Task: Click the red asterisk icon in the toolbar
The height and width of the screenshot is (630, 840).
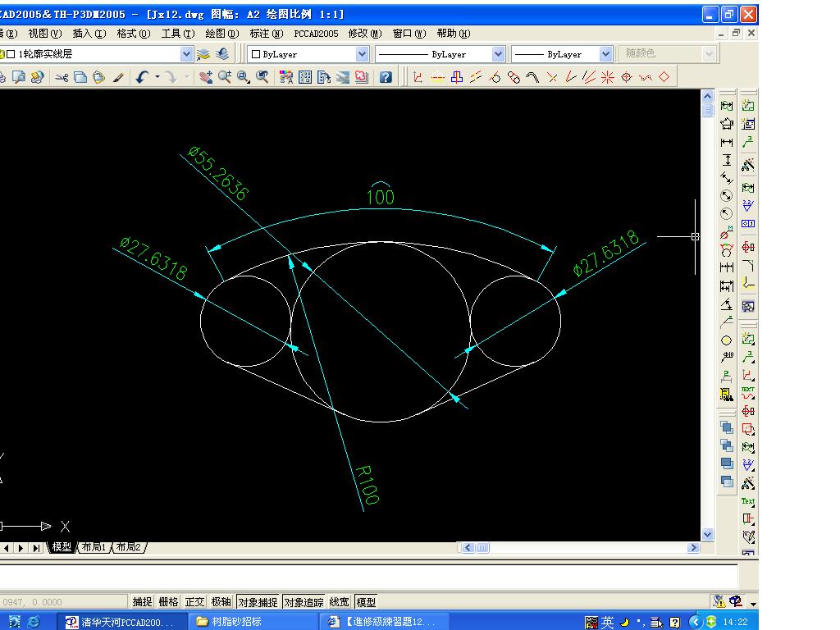Action: [x=607, y=78]
